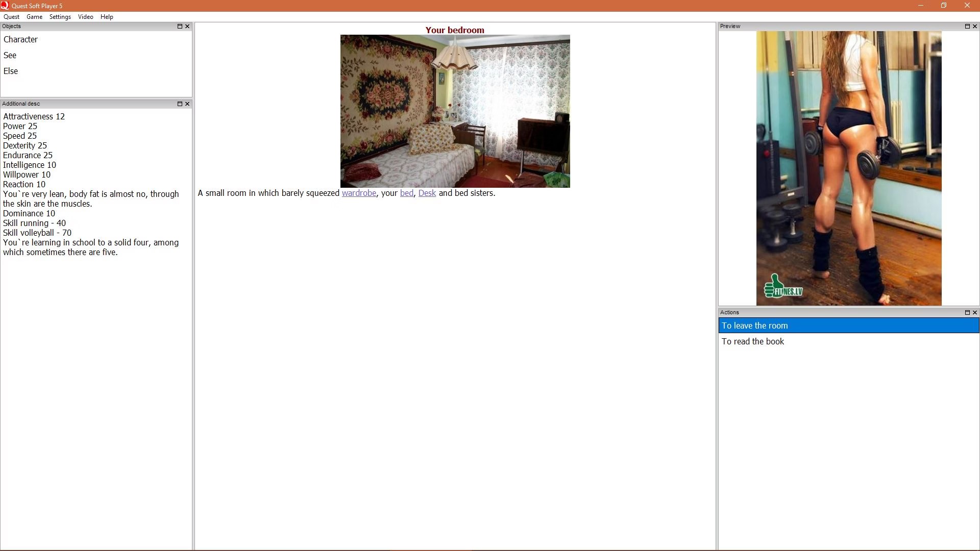Viewport: 980px width, 551px height.
Task: Open the Quest menu
Action: [x=11, y=17]
